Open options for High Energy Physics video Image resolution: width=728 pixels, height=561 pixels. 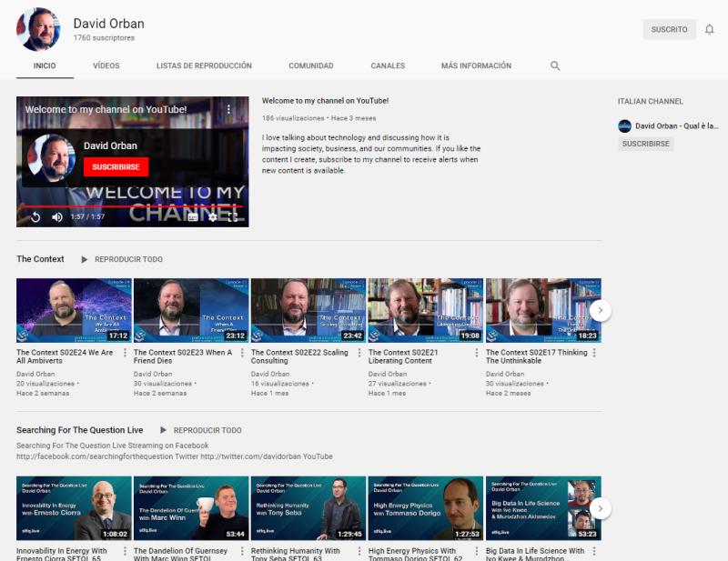pyautogui.click(x=477, y=551)
